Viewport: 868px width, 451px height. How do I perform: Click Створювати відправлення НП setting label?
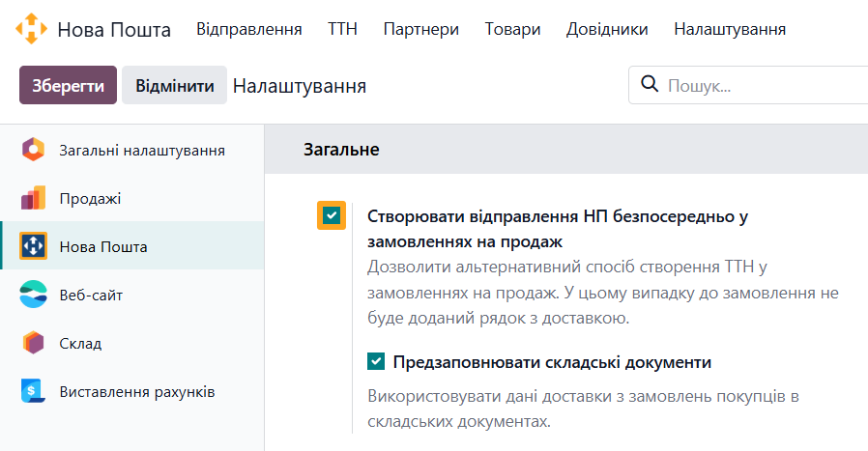(558, 229)
